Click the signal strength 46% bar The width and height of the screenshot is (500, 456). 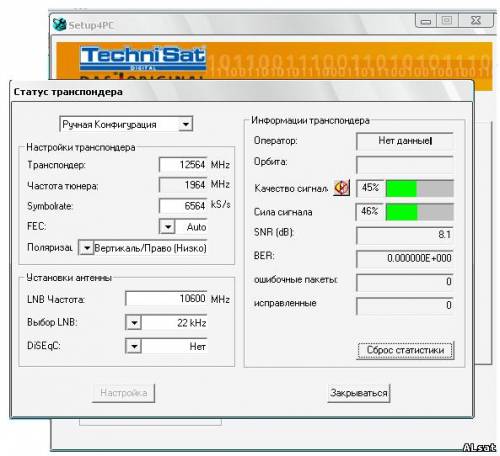click(419, 212)
